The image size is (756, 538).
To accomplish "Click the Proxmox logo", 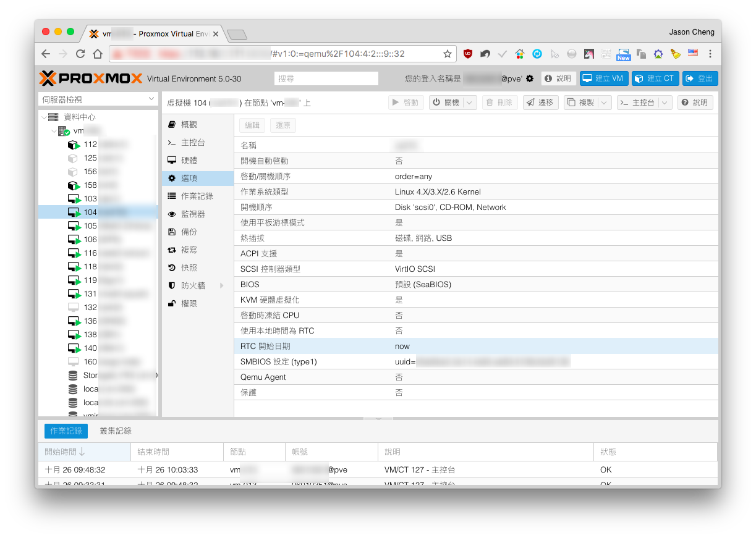I will coord(90,78).
